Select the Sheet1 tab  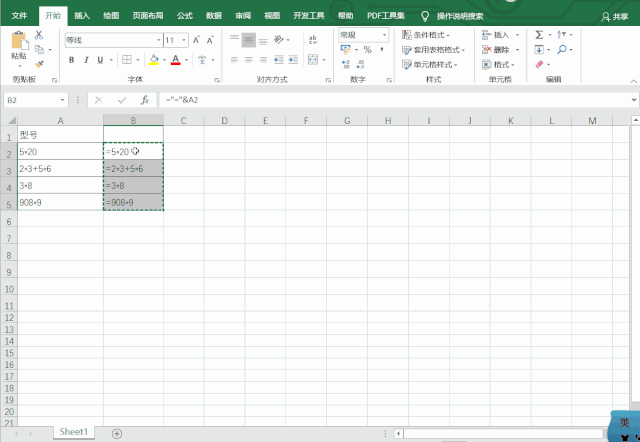73,432
